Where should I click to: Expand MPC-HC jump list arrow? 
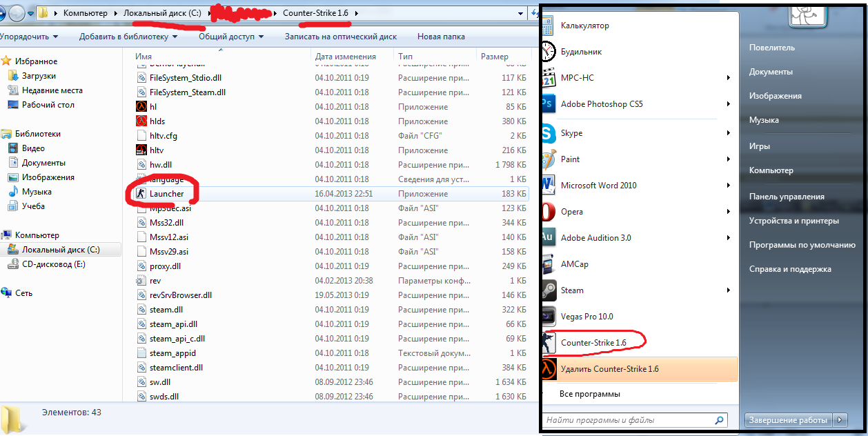729,78
